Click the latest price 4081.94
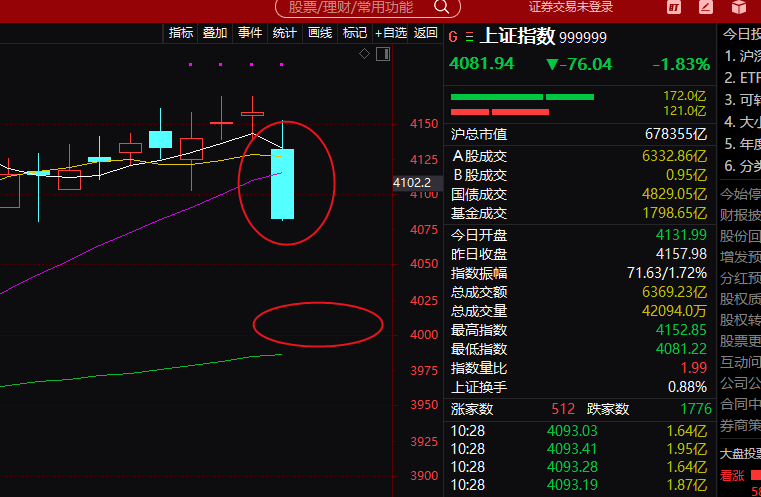Viewport: 761px width, 497px height. click(481, 64)
